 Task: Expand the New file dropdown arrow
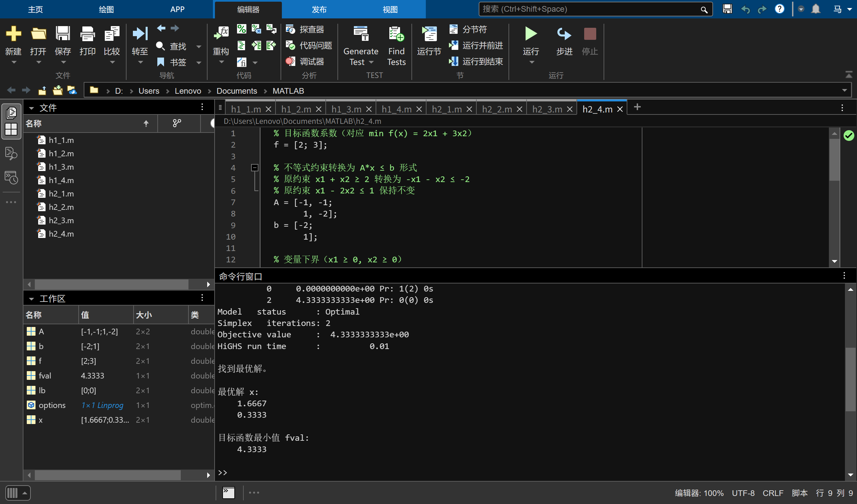(x=14, y=63)
